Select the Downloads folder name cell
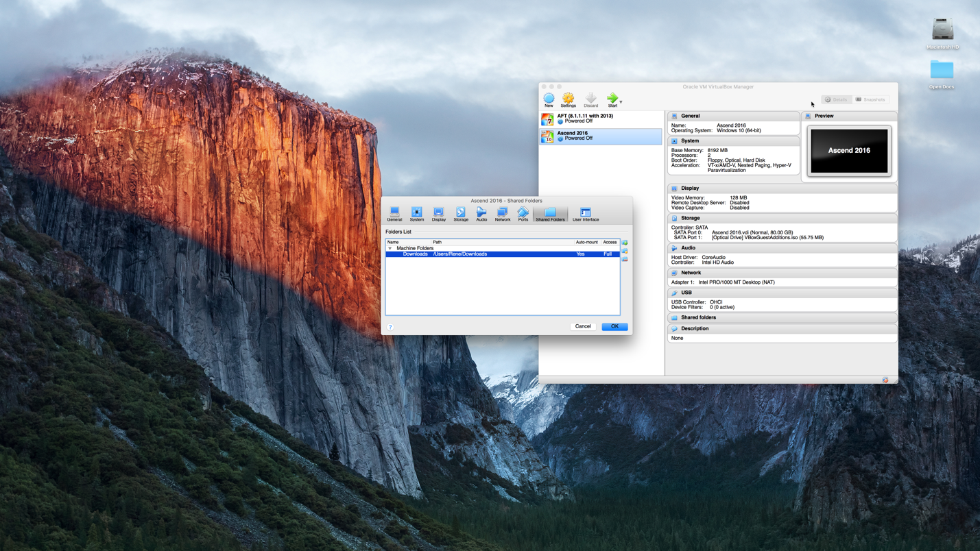The image size is (980, 551). (415, 254)
